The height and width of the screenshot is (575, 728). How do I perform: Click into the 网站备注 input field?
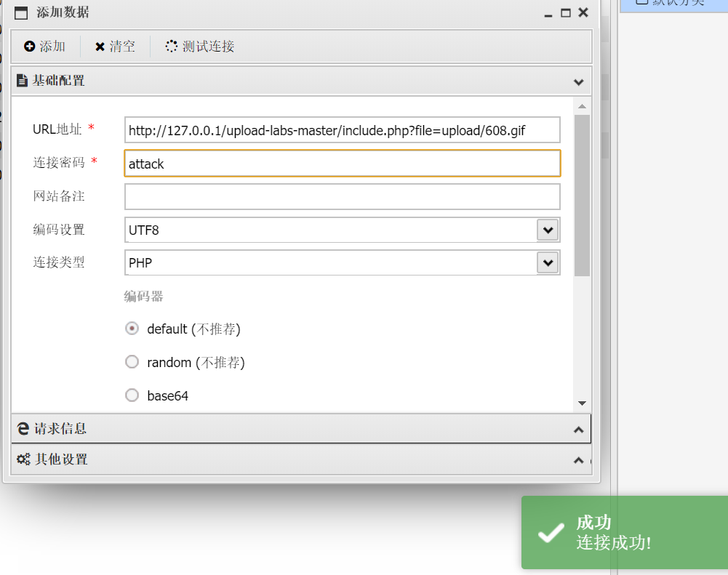tap(342, 196)
